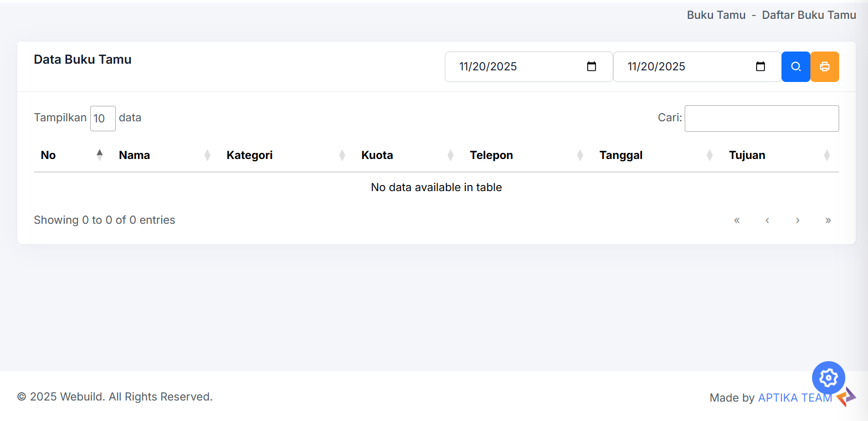Sort table by No column
868x421 pixels.
click(73, 155)
